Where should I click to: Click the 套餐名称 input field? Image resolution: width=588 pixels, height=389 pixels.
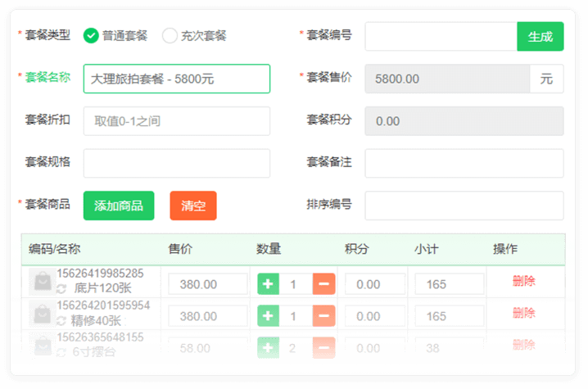[x=177, y=79]
